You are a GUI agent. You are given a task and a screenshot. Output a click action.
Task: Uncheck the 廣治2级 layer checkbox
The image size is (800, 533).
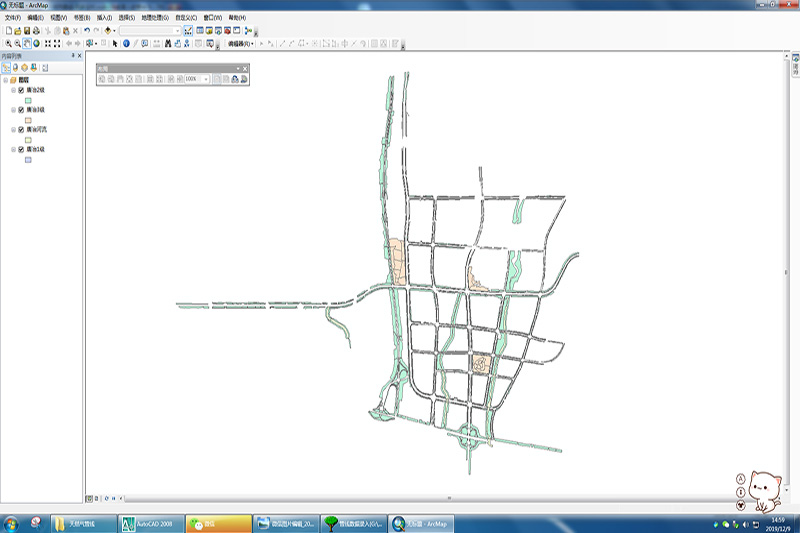[21, 90]
